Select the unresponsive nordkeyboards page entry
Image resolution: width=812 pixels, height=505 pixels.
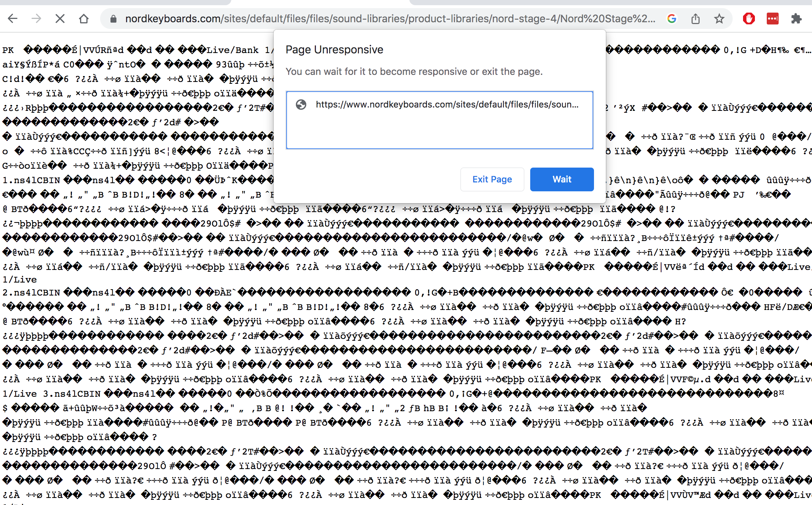coord(440,105)
